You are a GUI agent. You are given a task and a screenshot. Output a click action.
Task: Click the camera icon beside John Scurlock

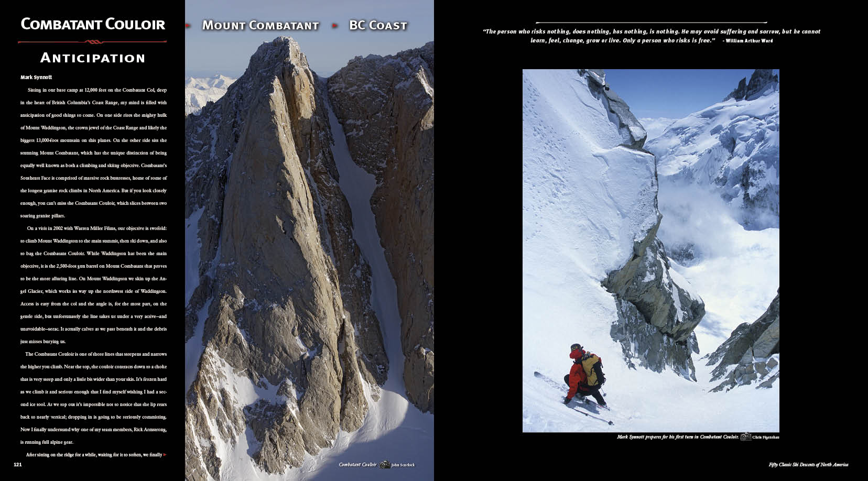click(385, 465)
